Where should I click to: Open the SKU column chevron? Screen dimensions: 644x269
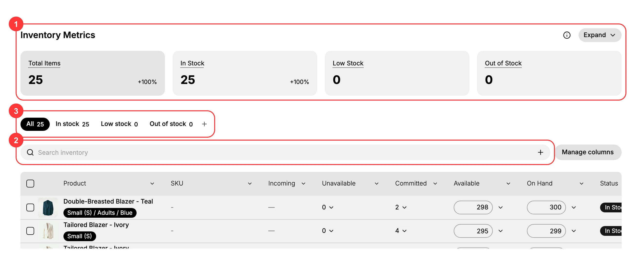tap(250, 183)
